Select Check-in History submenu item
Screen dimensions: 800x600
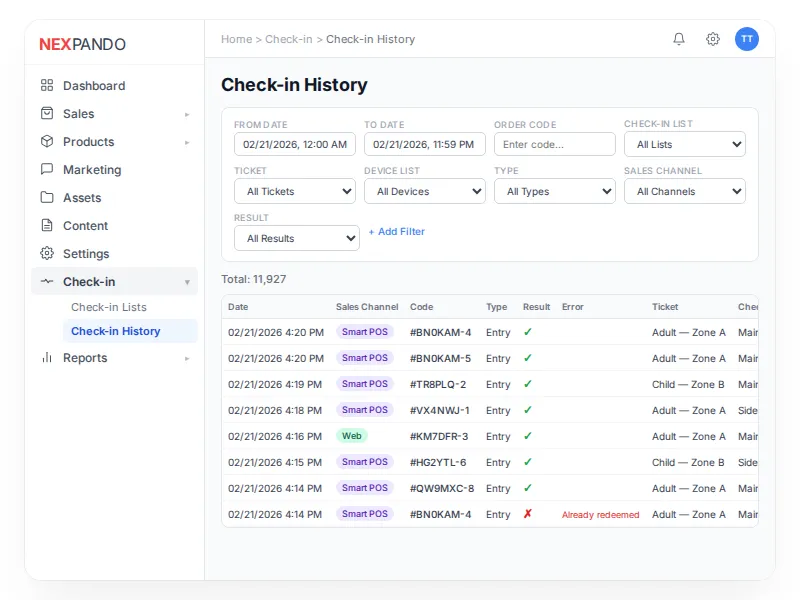click(x=130, y=331)
